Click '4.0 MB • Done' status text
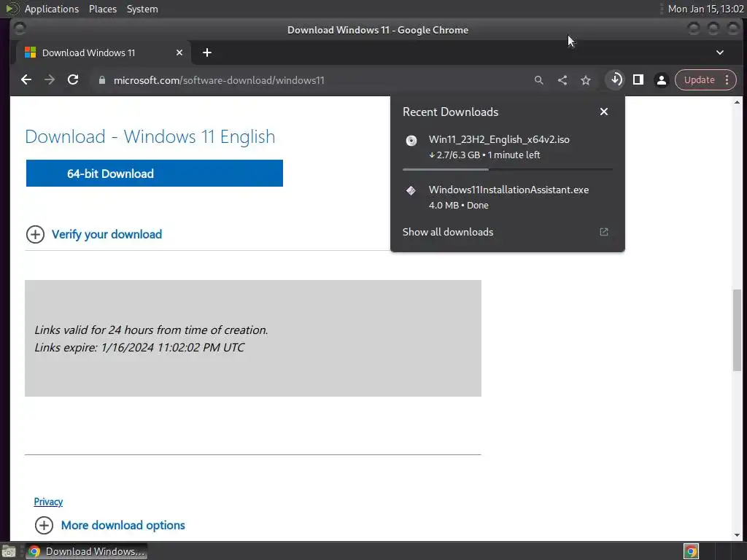 (458, 205)
